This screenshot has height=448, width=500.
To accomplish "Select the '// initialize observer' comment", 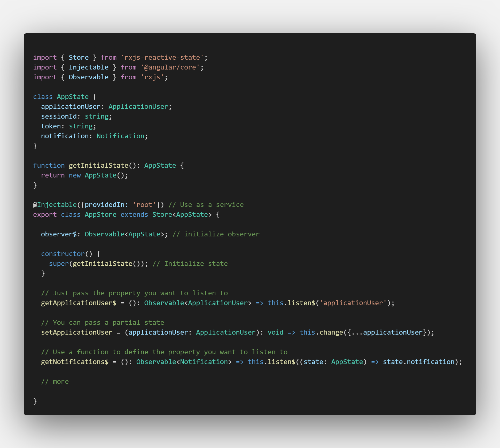I will 216,234.
